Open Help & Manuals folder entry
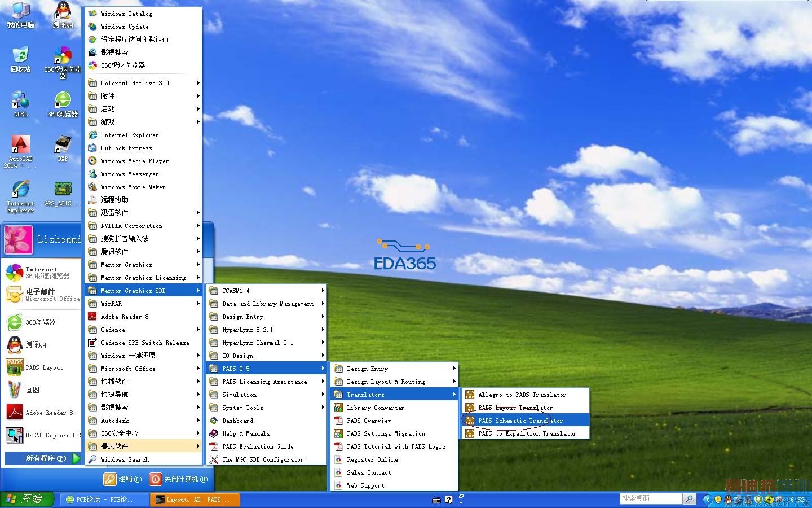The width and height of the screenshot is (812, 508). pos(266,433)
